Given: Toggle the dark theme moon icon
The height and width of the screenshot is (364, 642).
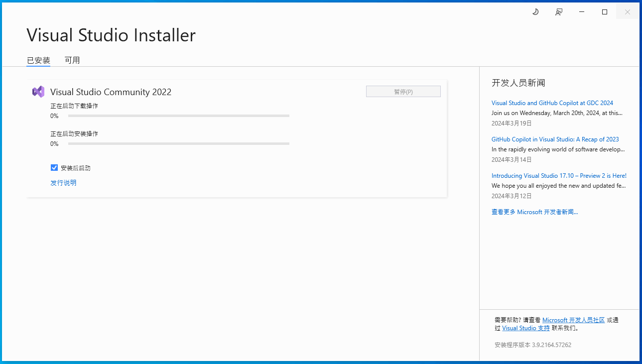Looking at the screenshot, I should 535,12.
